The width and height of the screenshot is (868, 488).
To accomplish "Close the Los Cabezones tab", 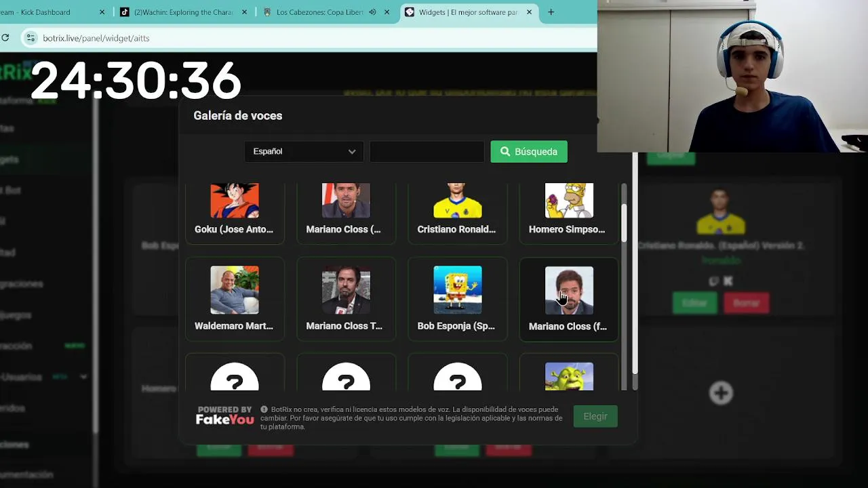I will coord(389,12).
